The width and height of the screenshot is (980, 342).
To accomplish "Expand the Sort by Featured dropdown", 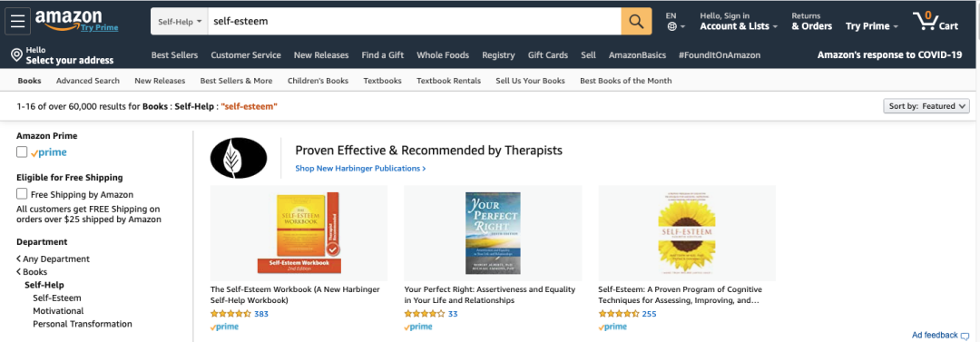I will pos(926,106).
